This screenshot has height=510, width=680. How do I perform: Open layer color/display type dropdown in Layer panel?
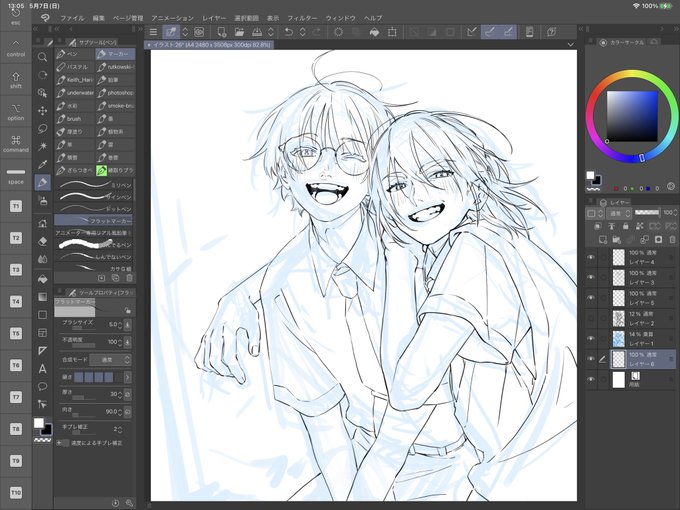pos(595,213)
